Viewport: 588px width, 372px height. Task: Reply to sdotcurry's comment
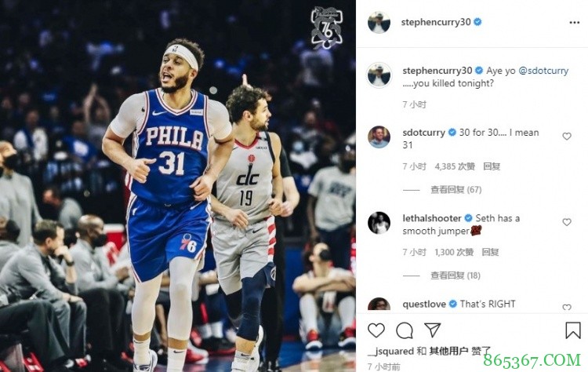pos(492,166)
